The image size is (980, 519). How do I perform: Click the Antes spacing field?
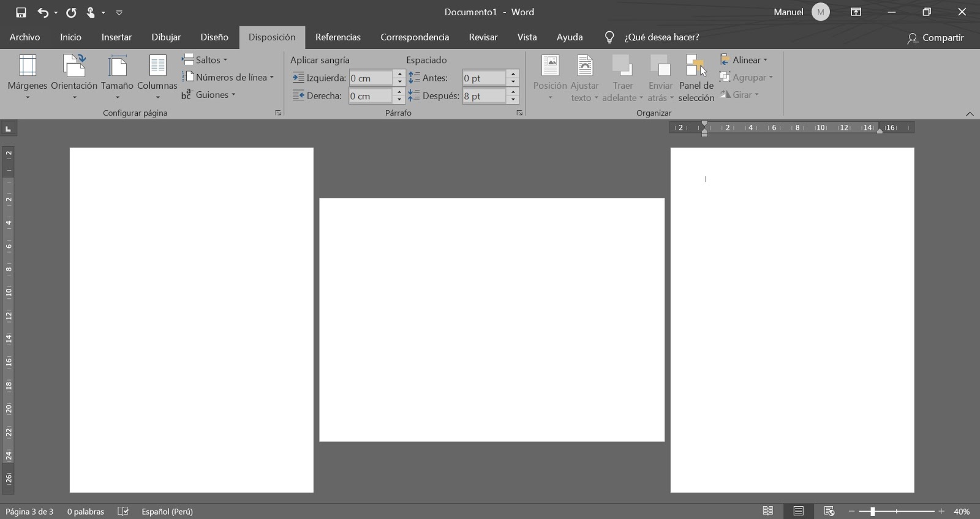(484, 78)
